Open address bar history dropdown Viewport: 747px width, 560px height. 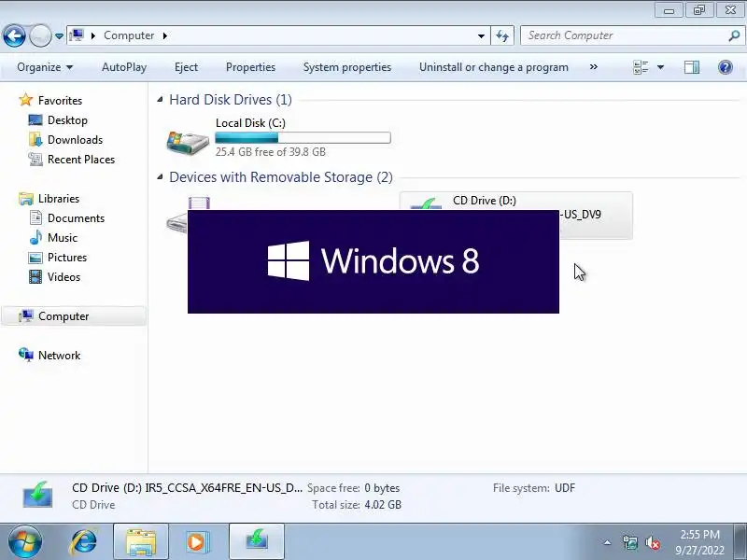tap(481, 35)
